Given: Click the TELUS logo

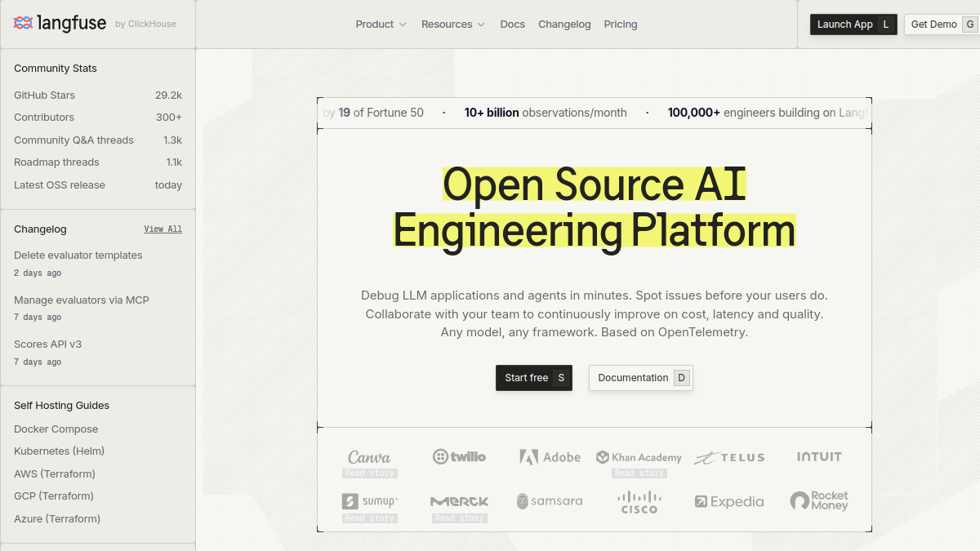Looking at the screenshot, I should [x=729, y=458].
